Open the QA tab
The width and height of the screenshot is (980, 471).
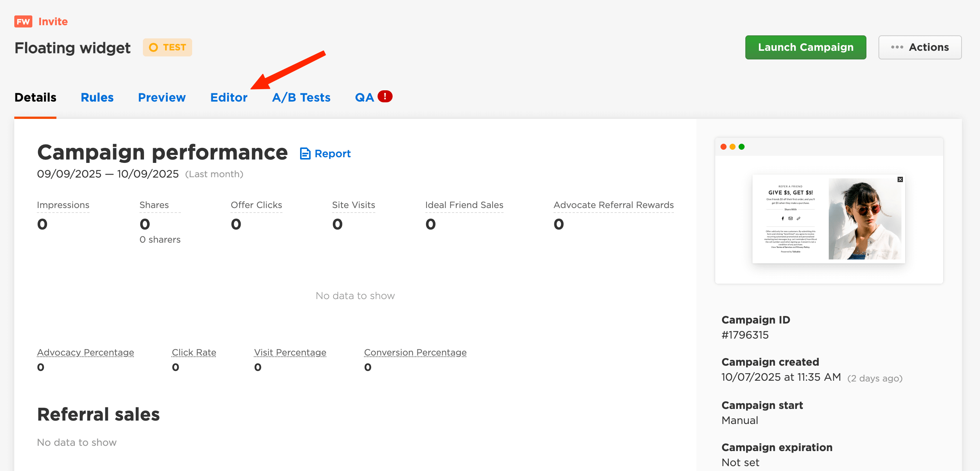[364, 97]
